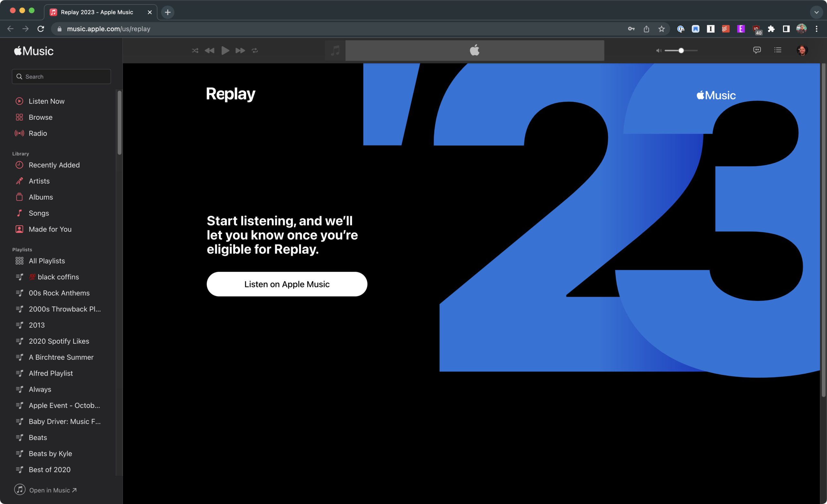Expand the tab search dropdown

pos(817,12)
